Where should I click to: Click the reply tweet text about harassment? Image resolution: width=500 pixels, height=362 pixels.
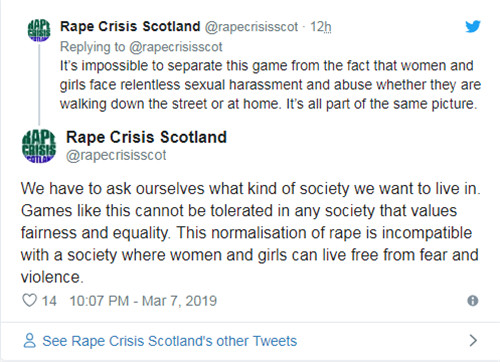pyautogui.click(x=270, y=85)
